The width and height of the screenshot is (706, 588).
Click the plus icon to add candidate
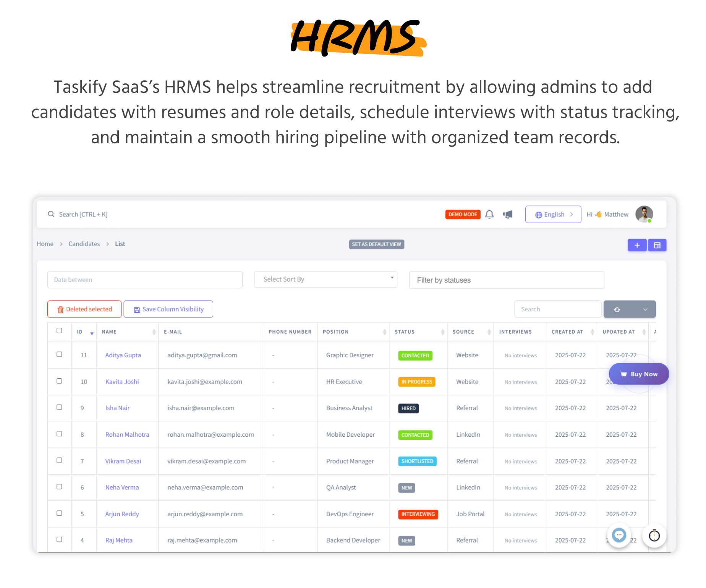[x=637, y=245]
